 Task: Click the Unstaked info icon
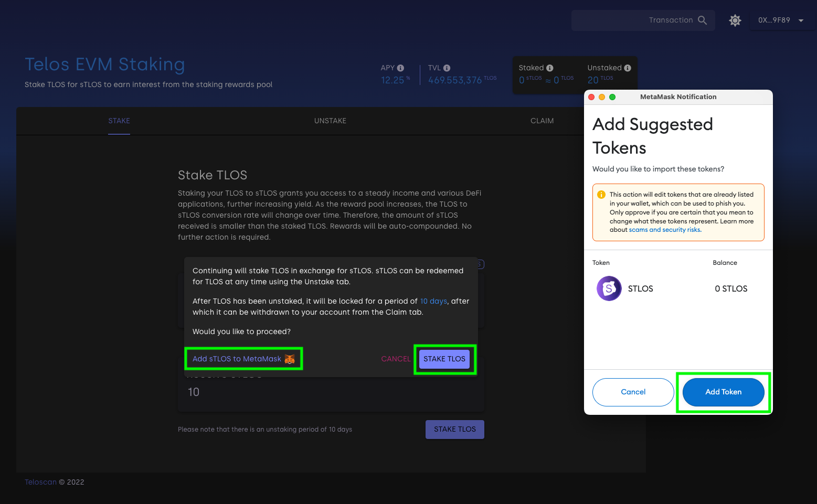[x=628, y=68]
